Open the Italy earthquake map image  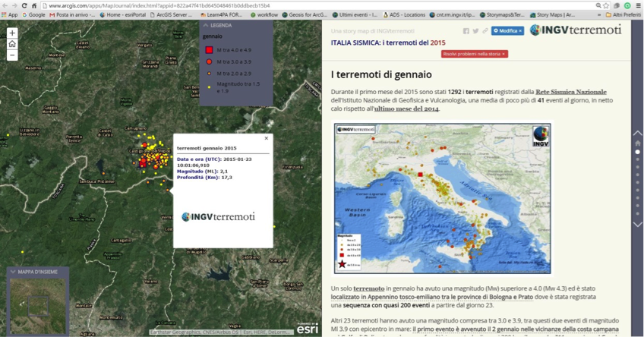[x=442, y=199]
